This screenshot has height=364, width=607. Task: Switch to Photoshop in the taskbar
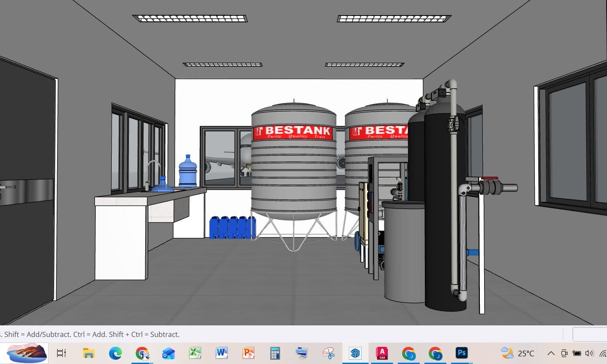461,353
